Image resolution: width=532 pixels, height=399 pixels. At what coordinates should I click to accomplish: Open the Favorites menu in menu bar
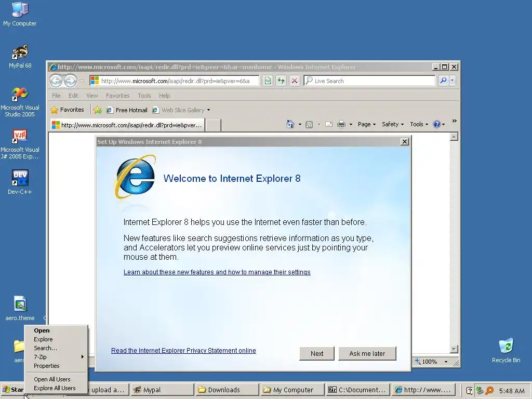click(118, 96)
